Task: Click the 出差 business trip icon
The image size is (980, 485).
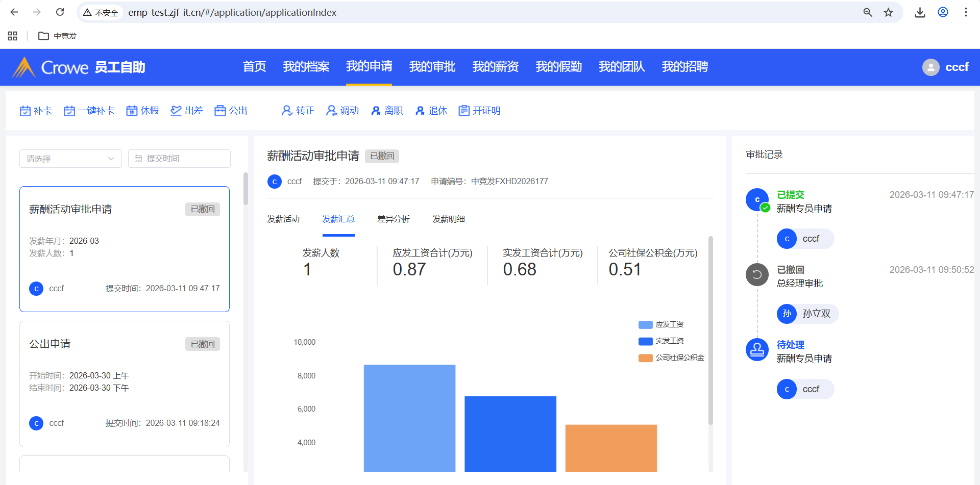Action: tap(176, 111)
